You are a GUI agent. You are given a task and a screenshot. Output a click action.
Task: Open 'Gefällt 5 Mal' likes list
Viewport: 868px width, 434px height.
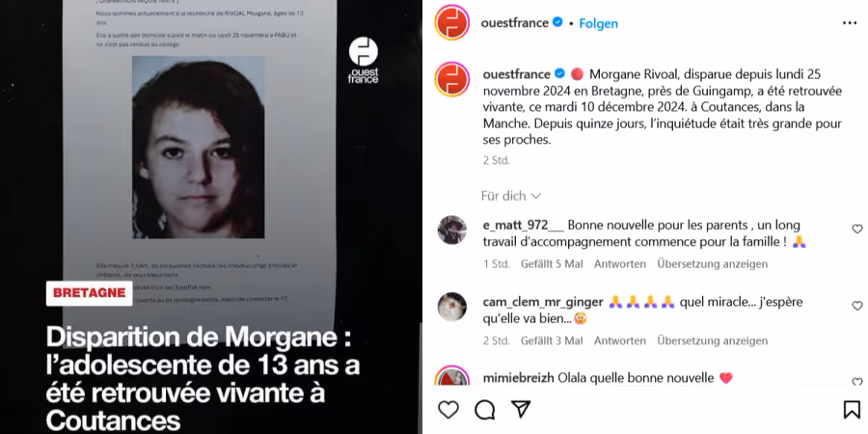(552, 264)
